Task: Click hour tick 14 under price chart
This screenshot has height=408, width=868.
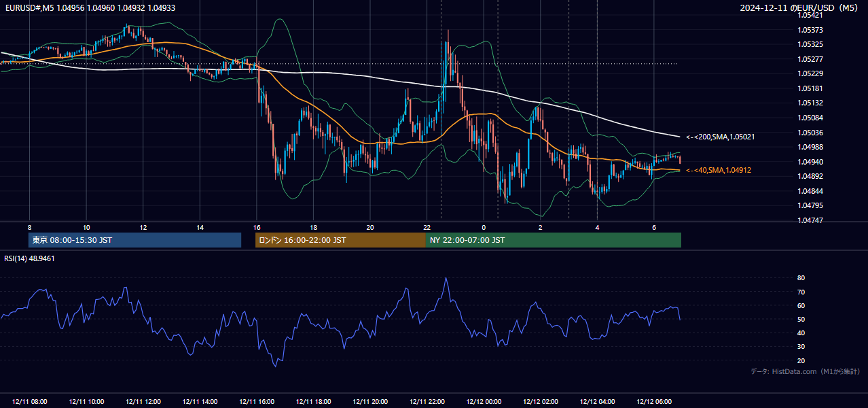Action: click(200, 227)
